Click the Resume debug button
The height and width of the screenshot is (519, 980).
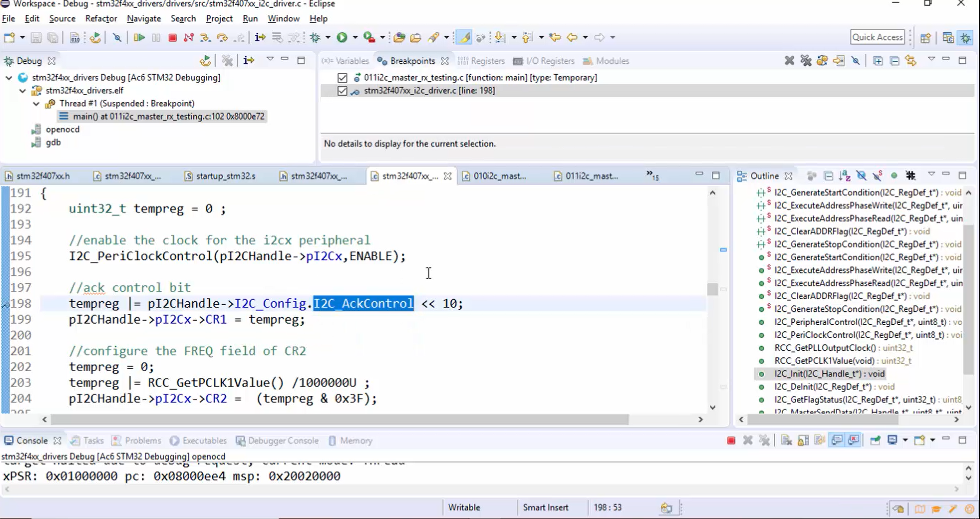(139, 37)
